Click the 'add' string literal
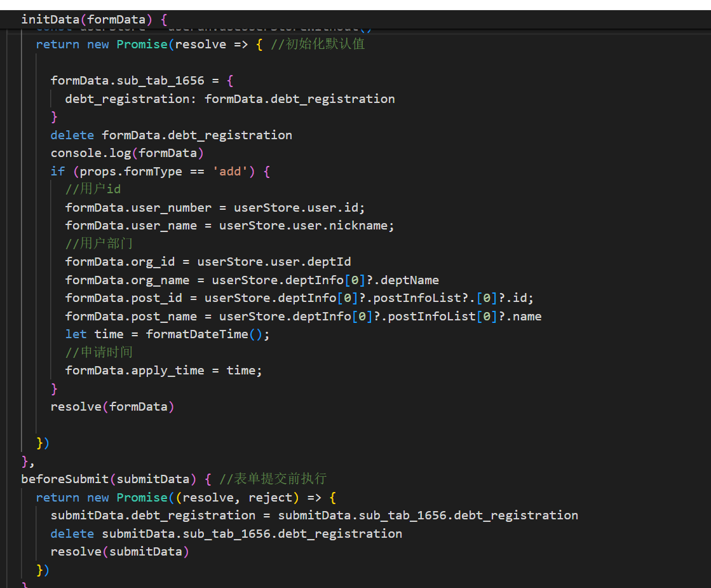 click(229, 172)
